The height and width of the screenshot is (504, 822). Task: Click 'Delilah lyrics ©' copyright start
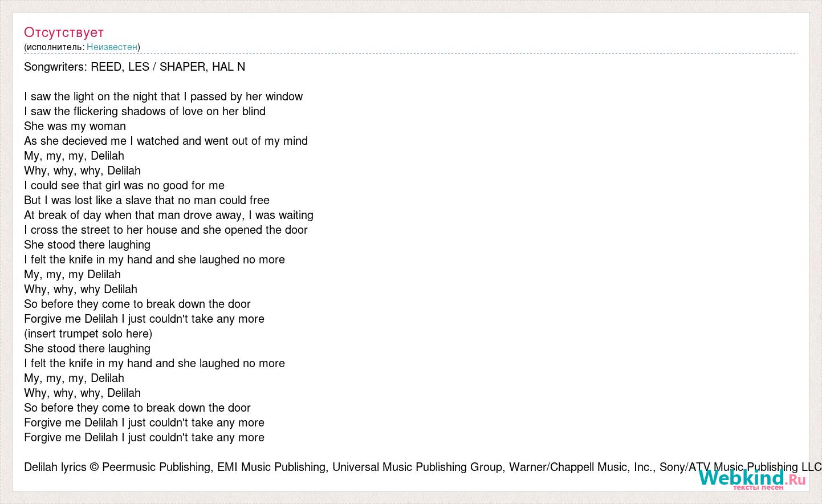tap(62, 467)
